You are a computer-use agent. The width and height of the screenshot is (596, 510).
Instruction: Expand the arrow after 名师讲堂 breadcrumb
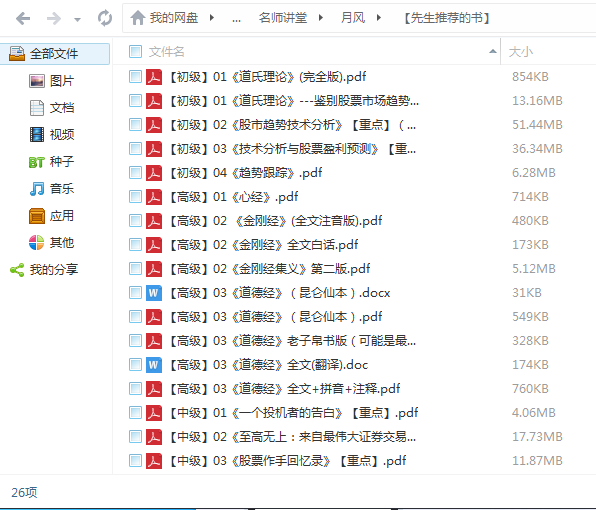[321, 18]
